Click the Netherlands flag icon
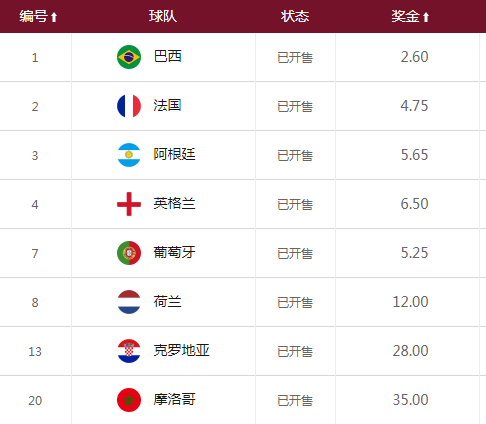The width and height of the screenshot is (486, 424). [x=129, y=302]
